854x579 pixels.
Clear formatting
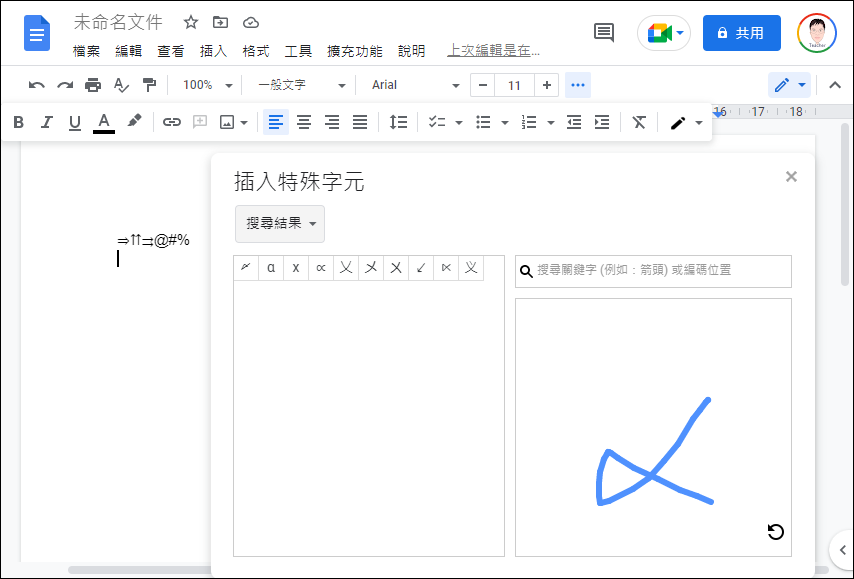pos(639,122)
